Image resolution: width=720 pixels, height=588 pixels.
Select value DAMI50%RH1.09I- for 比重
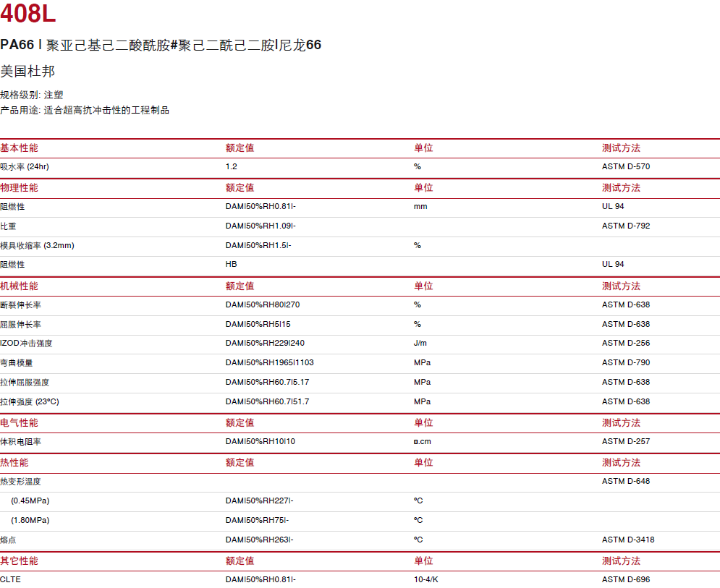pyautogui.click(x=261, y=226)
